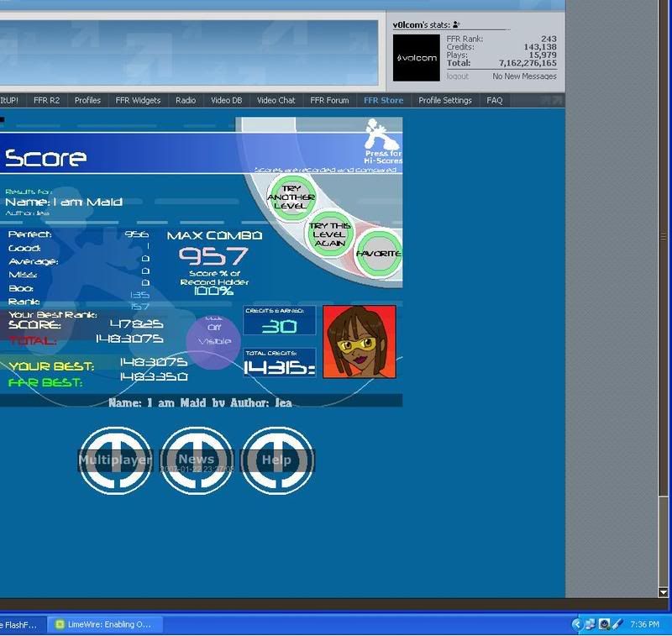672x636 pixels.
Task: Expand hidden system tray icons
Action: 576,624
